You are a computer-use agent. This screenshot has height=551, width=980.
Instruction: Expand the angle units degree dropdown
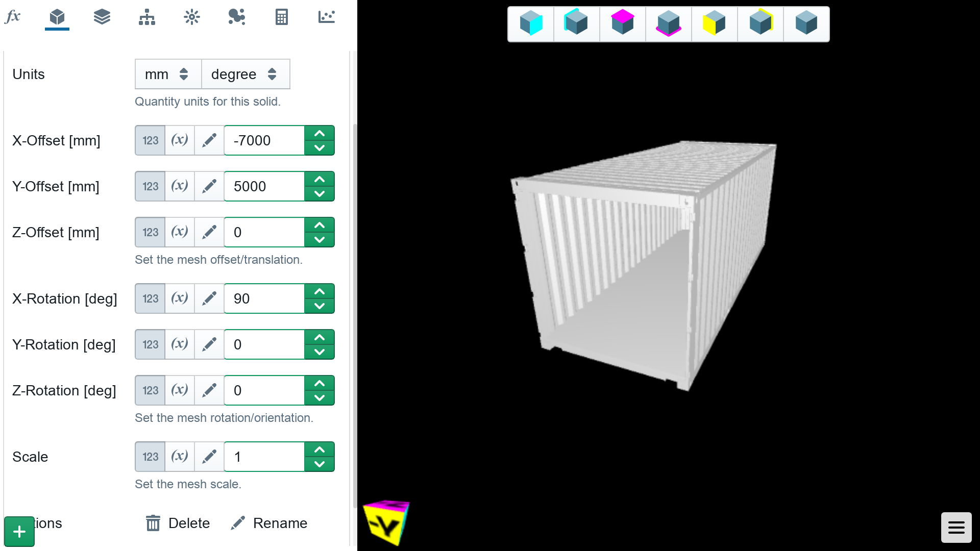coord(244,74)
